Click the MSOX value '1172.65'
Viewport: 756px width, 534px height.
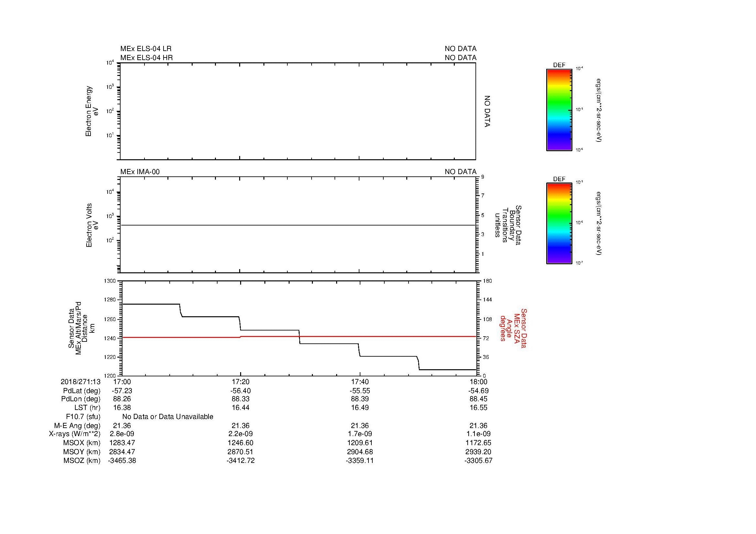(478, 443)
